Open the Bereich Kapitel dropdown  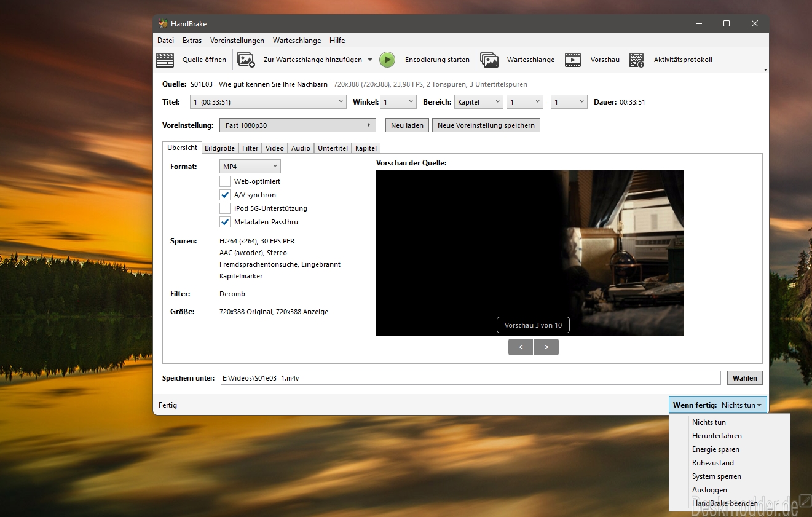coord(478,102)
